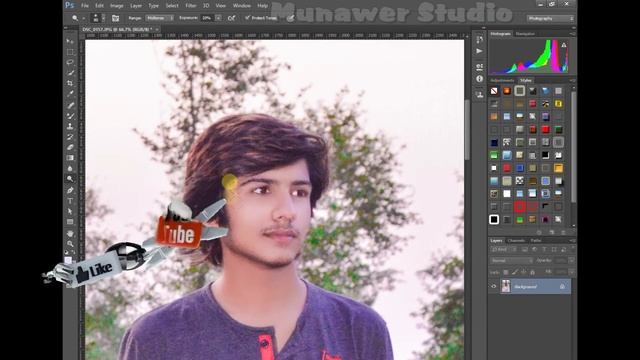Apply the no-style default swatch

pyautogui.click(x=494, y=91)
